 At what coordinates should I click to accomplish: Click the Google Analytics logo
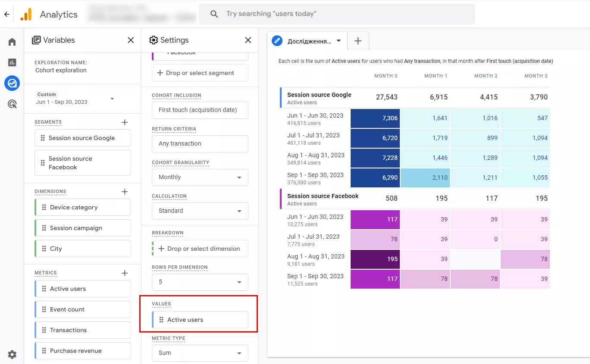pos(26,14)
